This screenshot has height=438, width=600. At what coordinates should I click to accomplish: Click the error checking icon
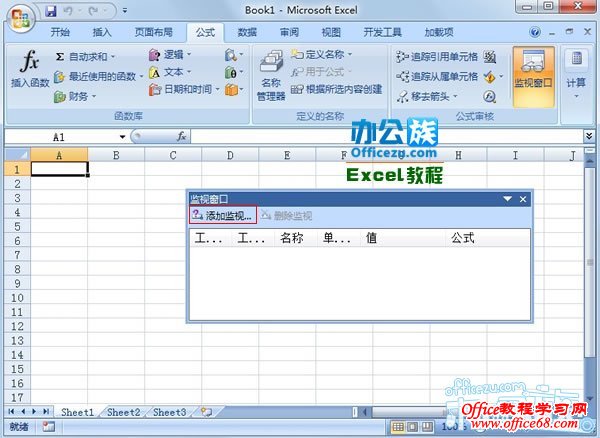(x=489, y=77)
